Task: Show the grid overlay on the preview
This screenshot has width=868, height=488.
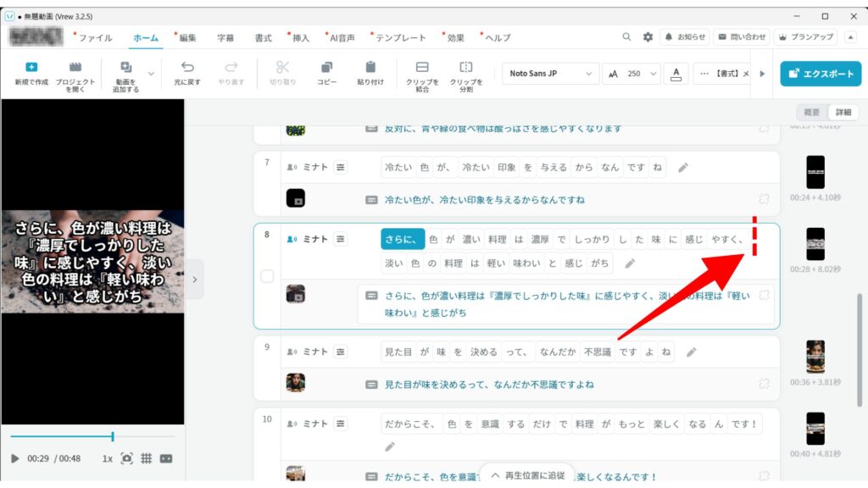Action: click(x=146, y=458)
